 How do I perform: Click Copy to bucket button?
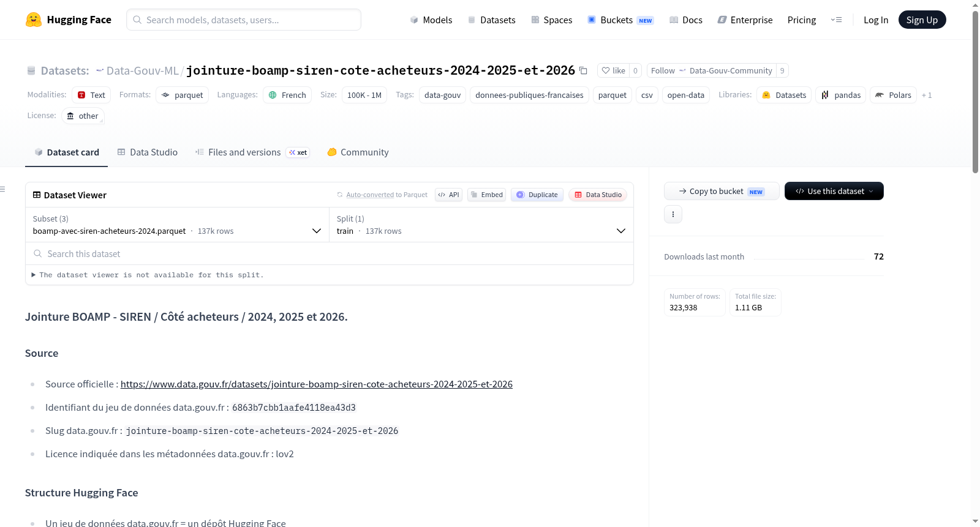(722, 191)
